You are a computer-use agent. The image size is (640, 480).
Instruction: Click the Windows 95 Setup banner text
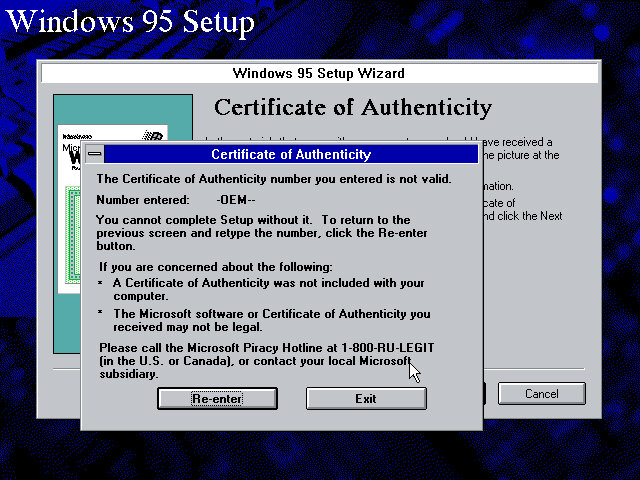tap(130, 21)
